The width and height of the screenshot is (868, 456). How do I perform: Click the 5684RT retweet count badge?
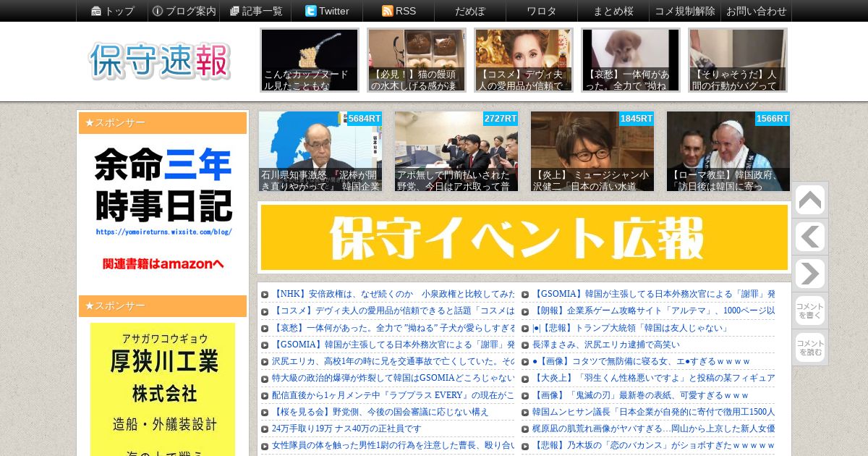click(x=364, y=119)
